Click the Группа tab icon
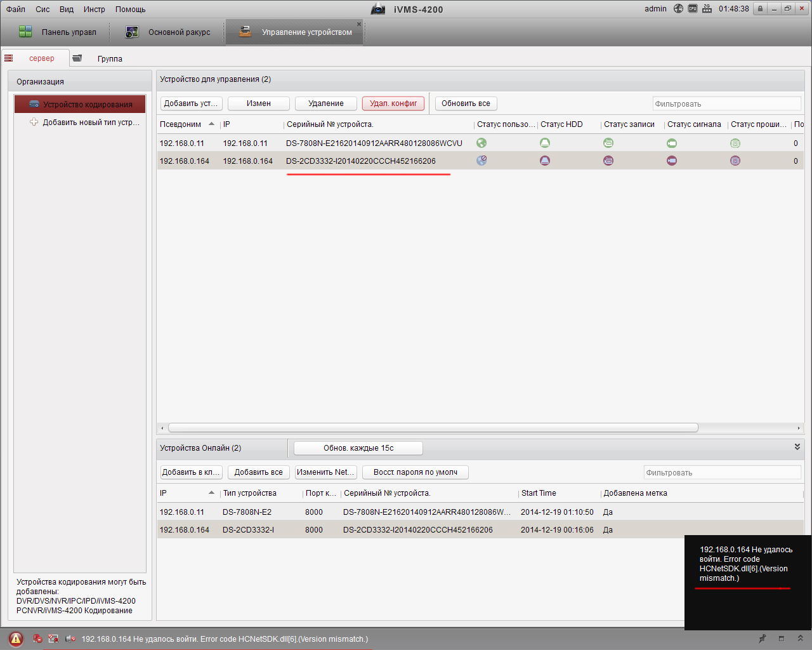The width and height of the screenshot is (812, 650). pos(77,58)
